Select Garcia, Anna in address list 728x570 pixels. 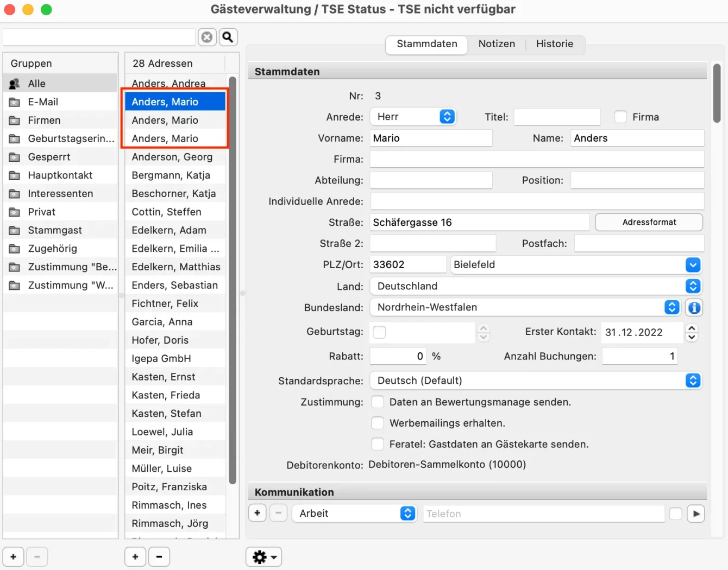coord(175,322)
